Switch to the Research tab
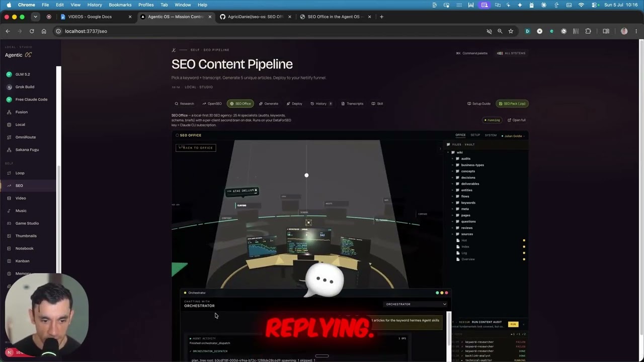The image size is (644, 362). click(x=184, y=104)
